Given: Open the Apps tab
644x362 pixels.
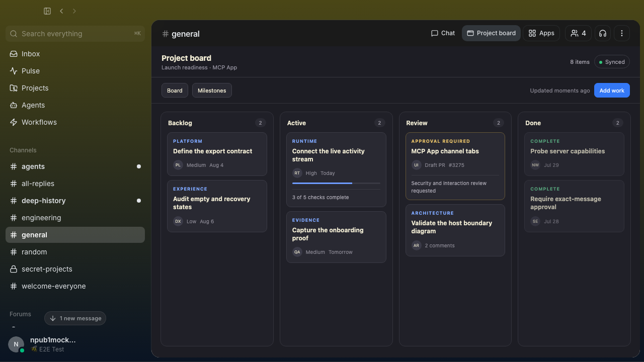Looking at the screenshot, I should [x=541, y=33].
